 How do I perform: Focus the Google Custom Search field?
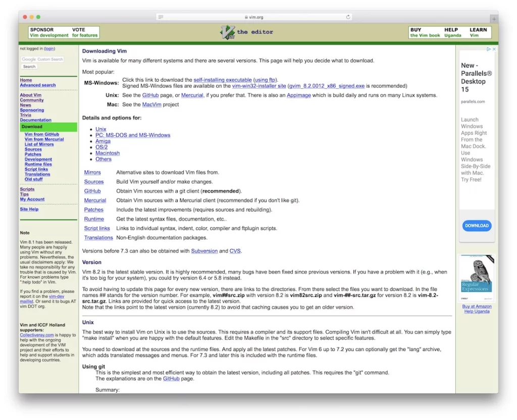pos(42,60)
